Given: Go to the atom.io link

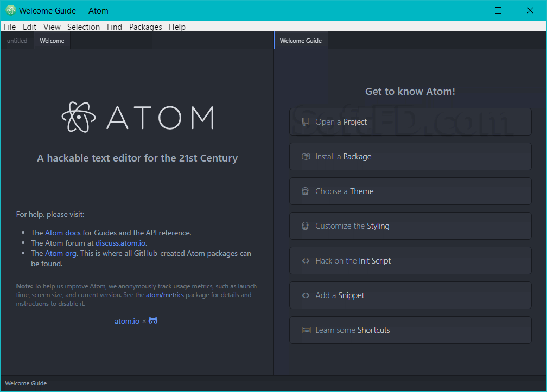Looking at the screenshot, I should coord(127,321).
